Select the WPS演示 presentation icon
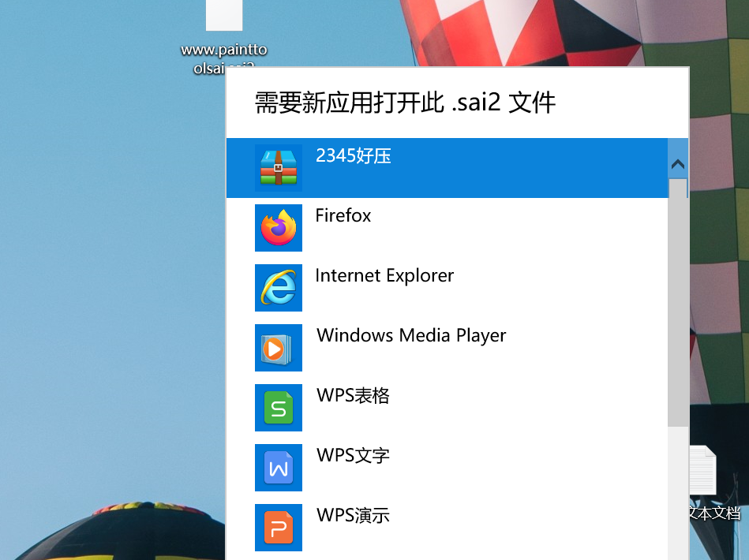749x560 pixels. [x=279, y=528]
